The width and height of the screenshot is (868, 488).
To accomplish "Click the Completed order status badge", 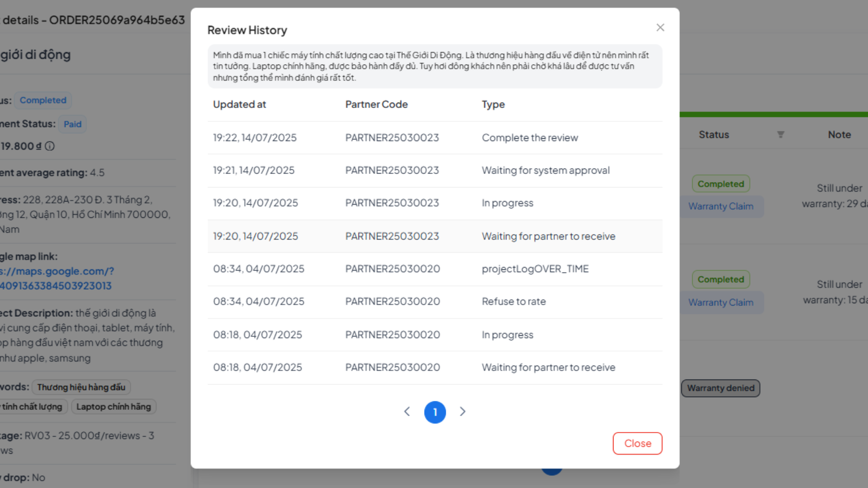I will coord(43,100).
